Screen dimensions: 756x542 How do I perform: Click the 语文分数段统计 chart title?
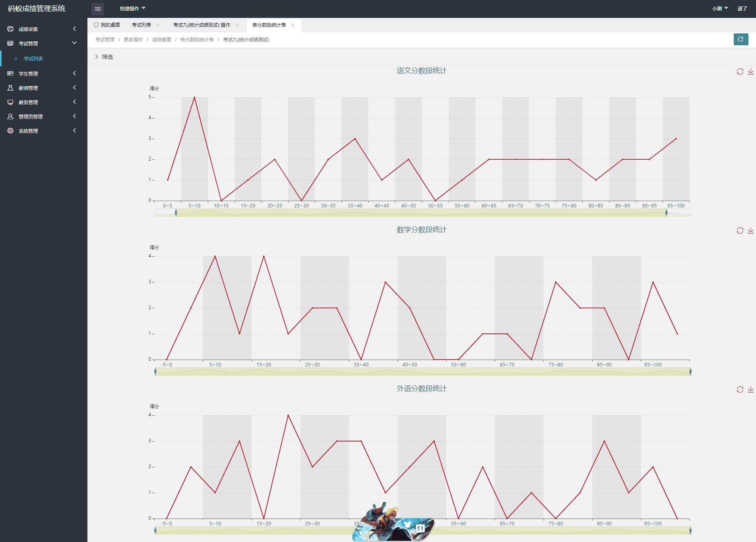(421, 71)
